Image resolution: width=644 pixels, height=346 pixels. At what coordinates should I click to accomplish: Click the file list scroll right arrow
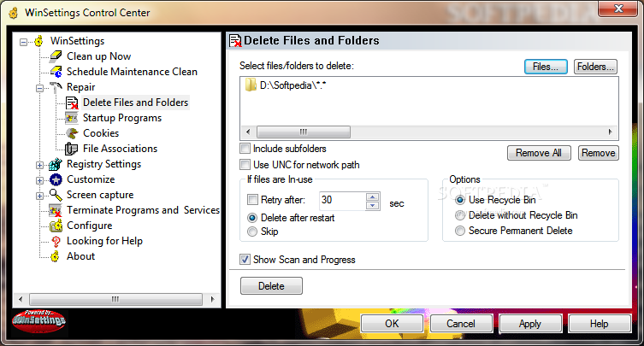coord(611,132)
